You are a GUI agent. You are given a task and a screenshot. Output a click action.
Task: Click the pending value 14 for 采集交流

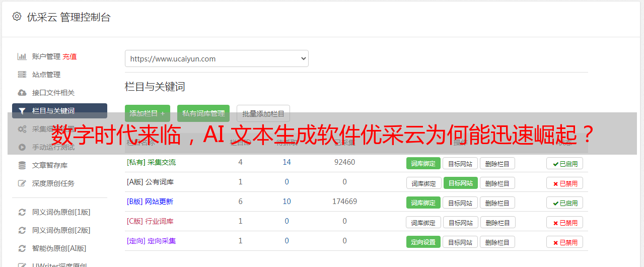pos(287,162)
